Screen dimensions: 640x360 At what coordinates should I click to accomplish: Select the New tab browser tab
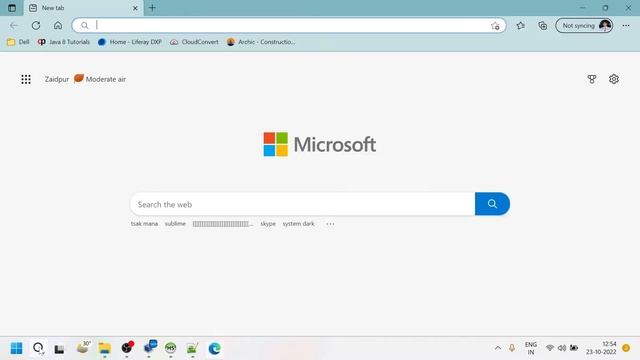84,8
